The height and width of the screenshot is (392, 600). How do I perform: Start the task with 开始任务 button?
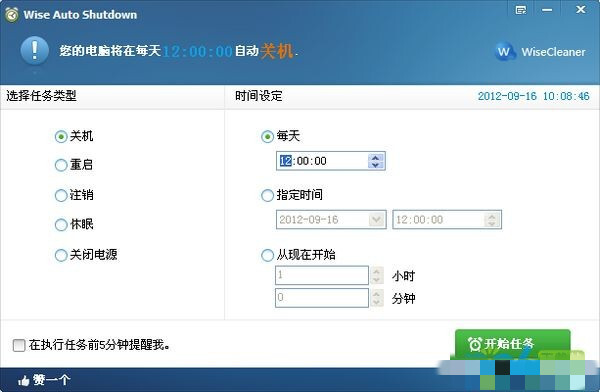[x=513, y=344]
